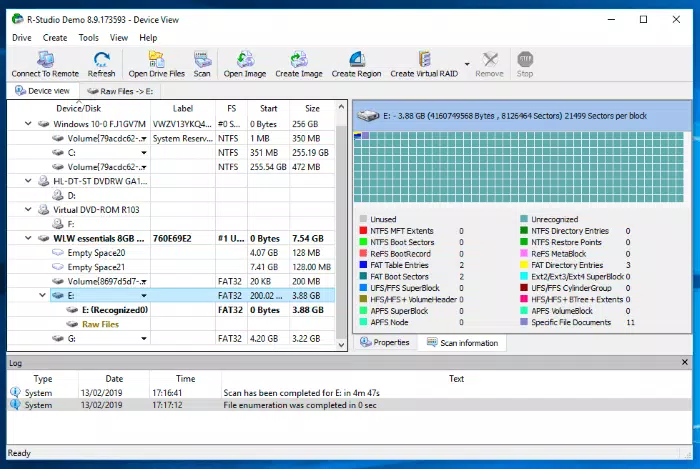
Task: Click the device list scroll up arrow
Action: [341, 107]
